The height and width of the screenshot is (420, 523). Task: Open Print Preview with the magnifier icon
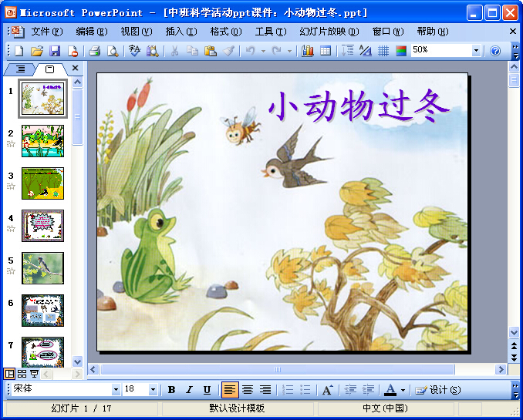point(113,51)
